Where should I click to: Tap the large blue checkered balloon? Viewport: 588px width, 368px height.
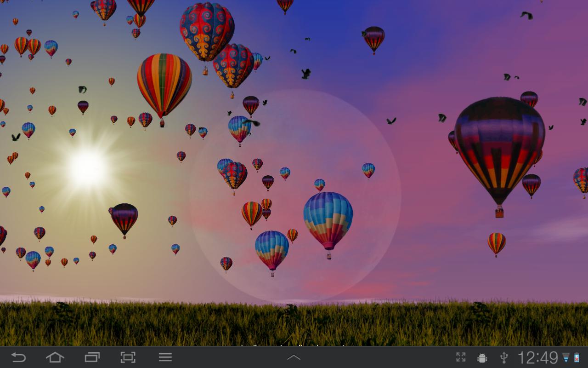tap(328, 223)
